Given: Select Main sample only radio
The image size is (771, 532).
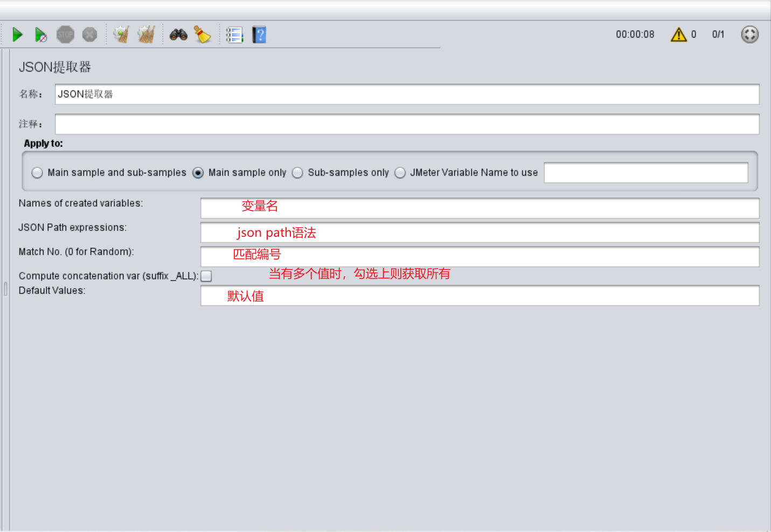Looking at the screenshot, I should coord(198,173).
